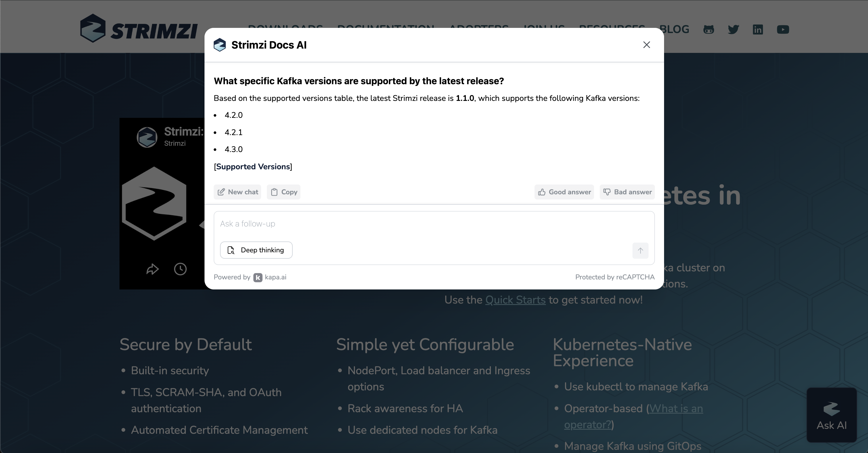Focus the Ask a follow-up field

coord(434,224)
